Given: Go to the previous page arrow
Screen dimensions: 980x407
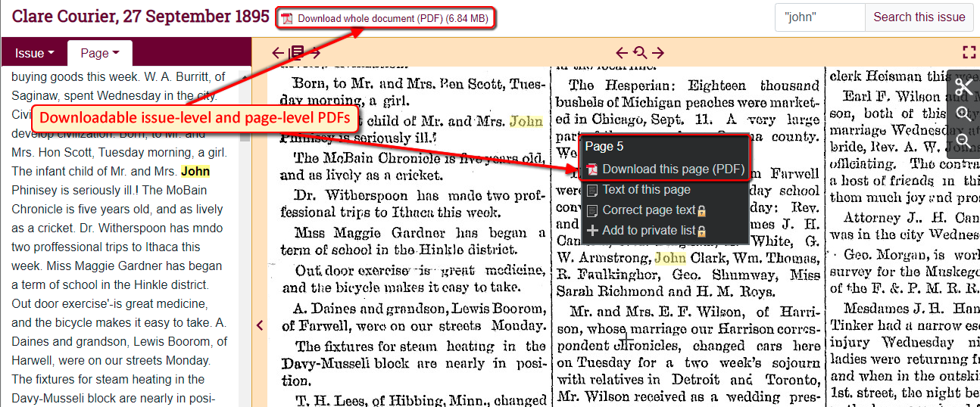Looking at the screenshot, I should tap(278, 52).
